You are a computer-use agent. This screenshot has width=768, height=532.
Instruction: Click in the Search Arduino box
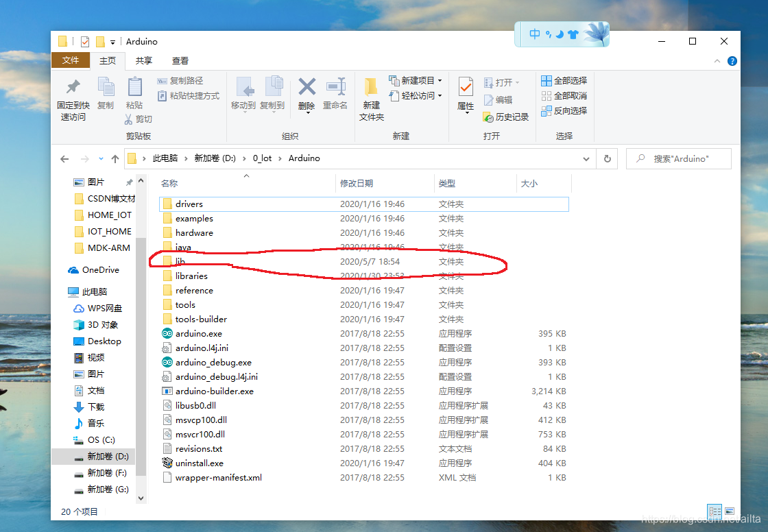[678, 159]
